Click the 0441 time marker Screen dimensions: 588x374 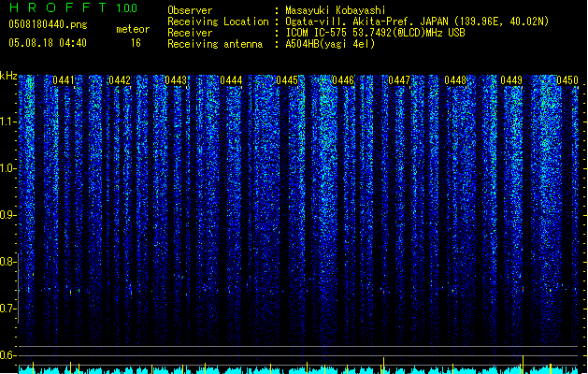(64, 80)
